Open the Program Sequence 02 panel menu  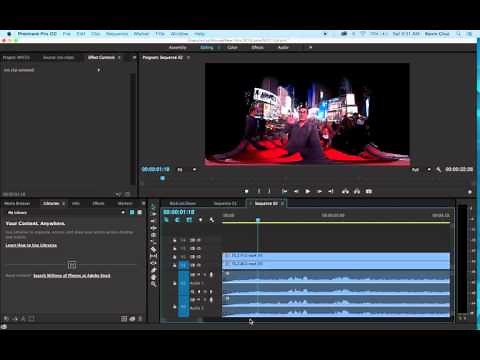pyautogui.click(x=188, y=58)
